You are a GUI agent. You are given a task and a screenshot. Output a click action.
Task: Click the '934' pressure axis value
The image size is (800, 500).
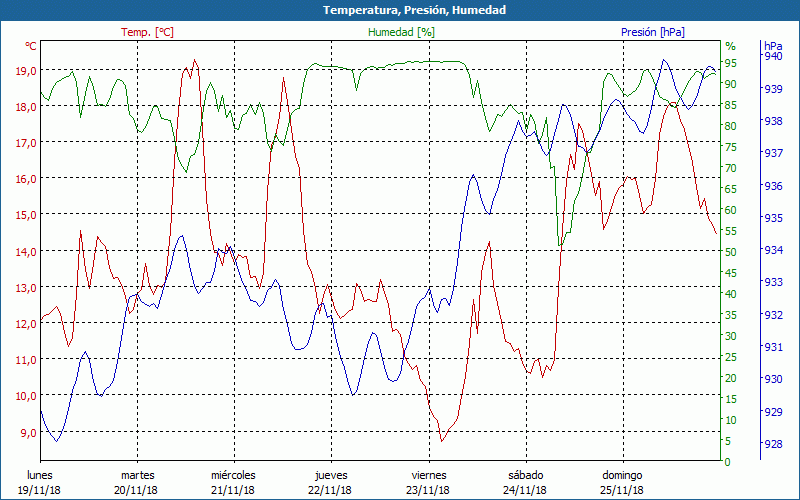[773, 250]
